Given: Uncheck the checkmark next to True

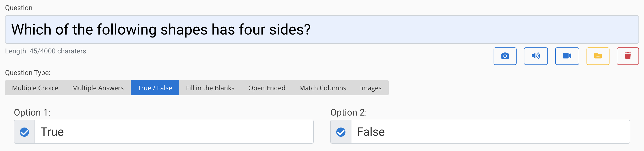Looking at the screenshot, I should (24, 132).
